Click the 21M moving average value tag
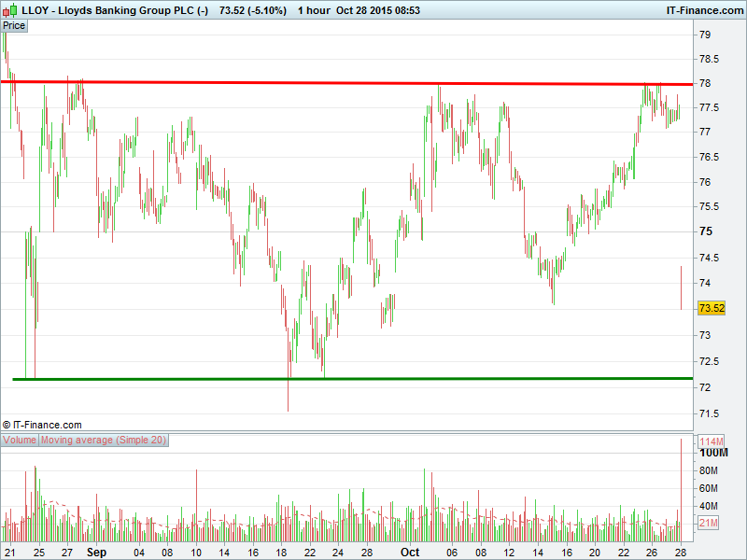This screenshot has width=747, height=560. tap(709, 524)
